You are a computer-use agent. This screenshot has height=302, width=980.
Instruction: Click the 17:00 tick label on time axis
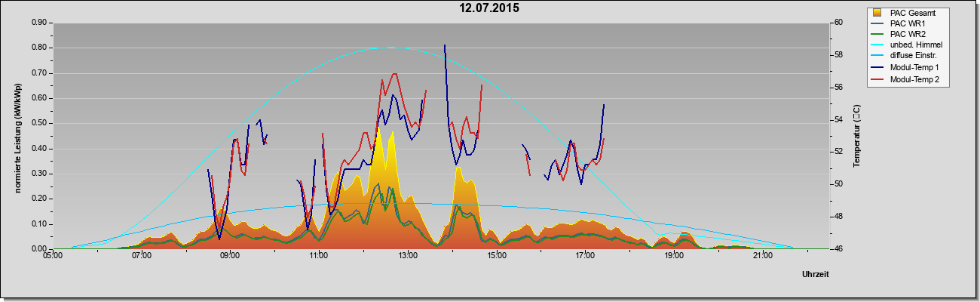[585, 257]
